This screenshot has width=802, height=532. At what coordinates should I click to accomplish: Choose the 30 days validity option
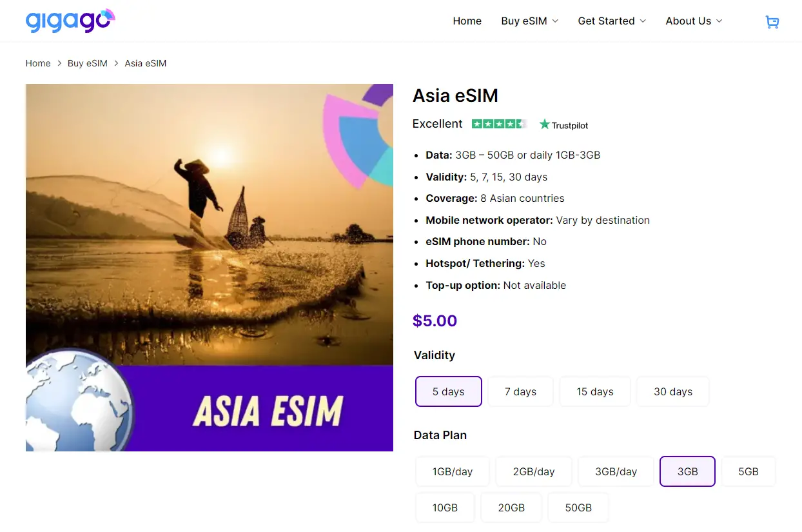coord(673,391)
